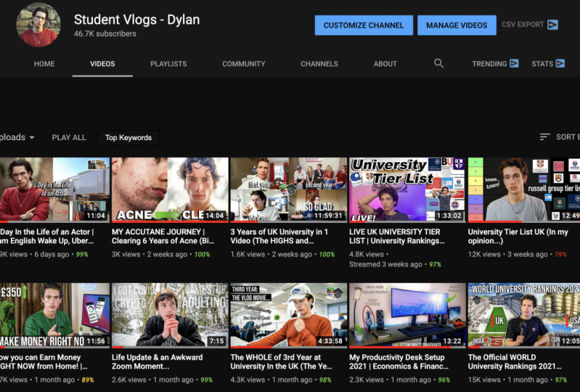Go to the Community tab

[x=243, y=64]
